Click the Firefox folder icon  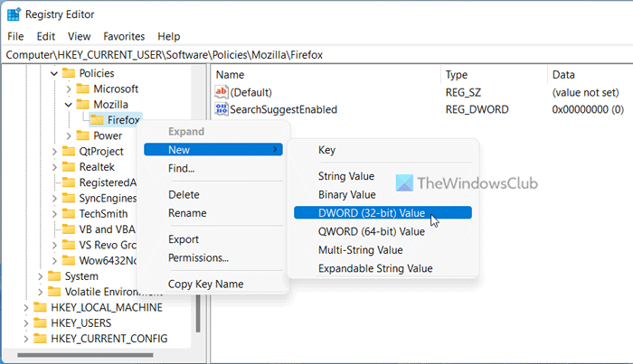click(97, 120)
